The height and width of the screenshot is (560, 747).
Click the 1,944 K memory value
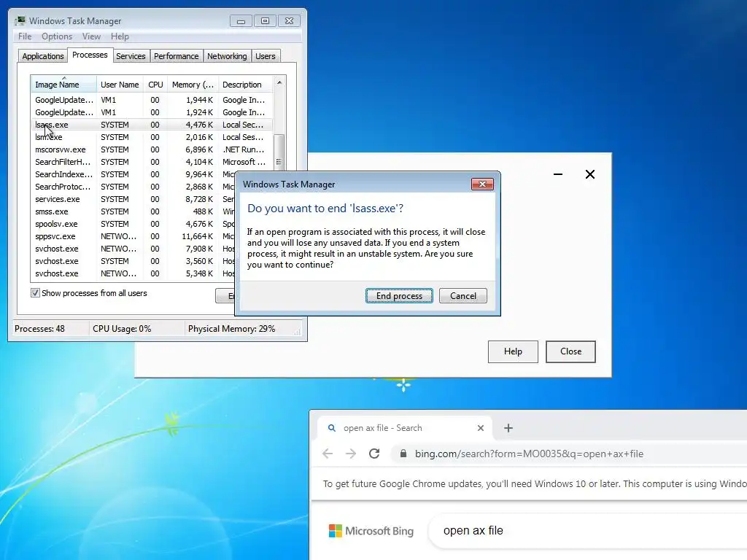pos(199,100)
